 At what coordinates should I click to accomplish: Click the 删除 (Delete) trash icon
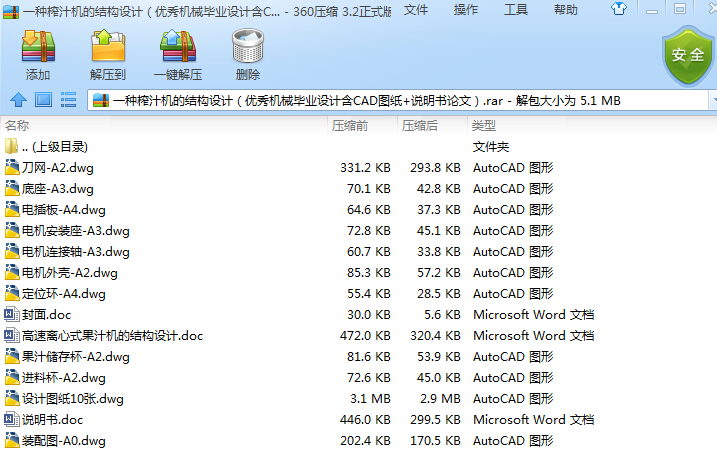pyautogui.click(x=248, y=46)
